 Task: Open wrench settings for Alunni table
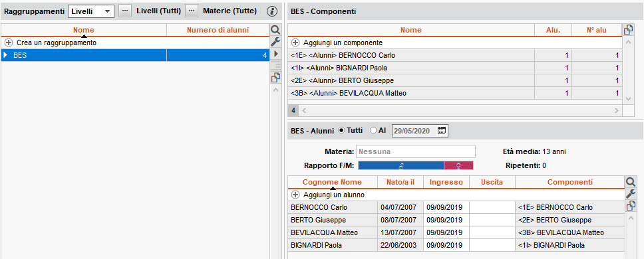pos(631,194)
